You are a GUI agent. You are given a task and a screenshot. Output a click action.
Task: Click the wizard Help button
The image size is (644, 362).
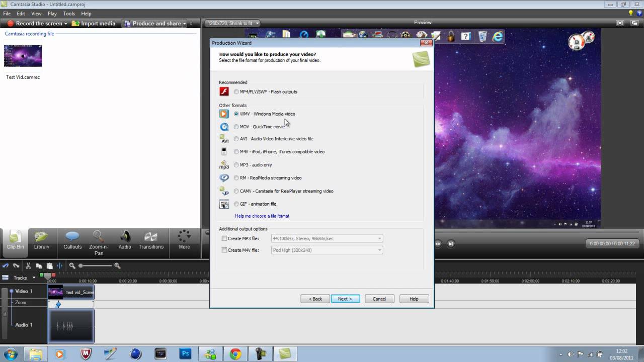pyautogui.click(x=414, y=299)
